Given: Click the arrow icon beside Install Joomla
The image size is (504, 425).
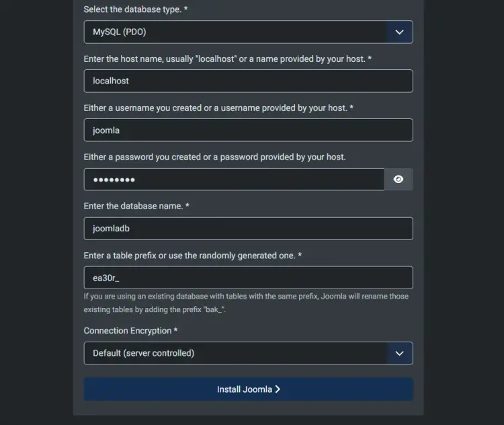Looking at the screenshot, I should click(278, 389).
